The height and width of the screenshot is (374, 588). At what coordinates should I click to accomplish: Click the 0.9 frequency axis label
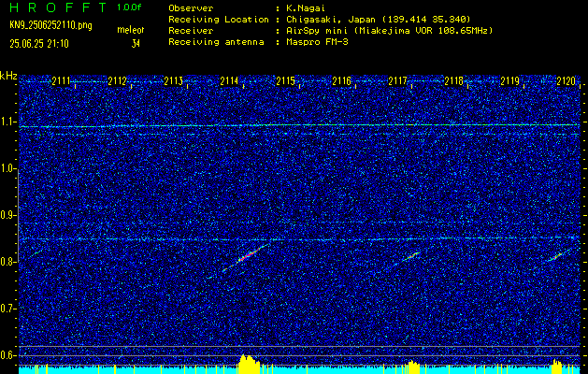point(7,215)
